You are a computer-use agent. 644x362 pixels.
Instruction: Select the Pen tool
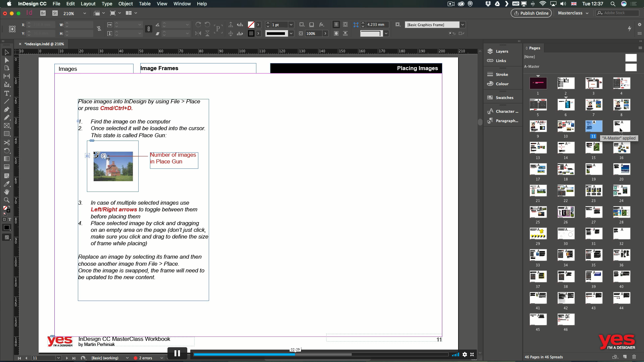pos(7,108)
